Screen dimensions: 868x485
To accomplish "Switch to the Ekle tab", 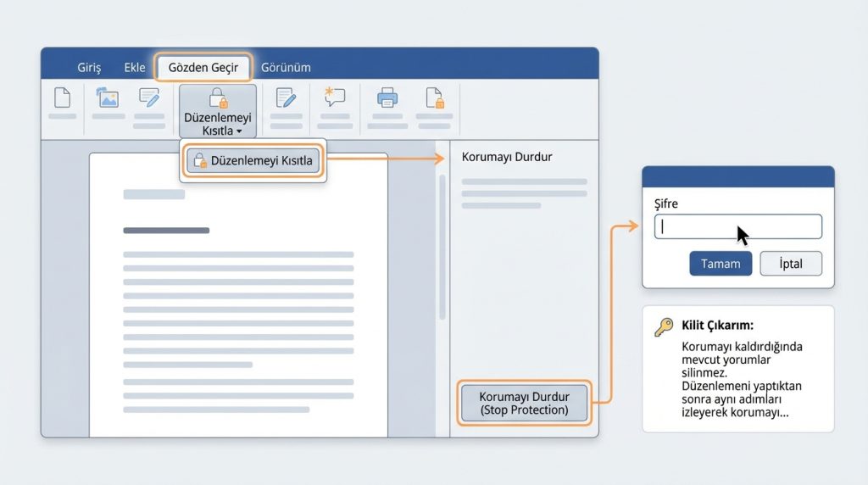I will coord(135,68).
